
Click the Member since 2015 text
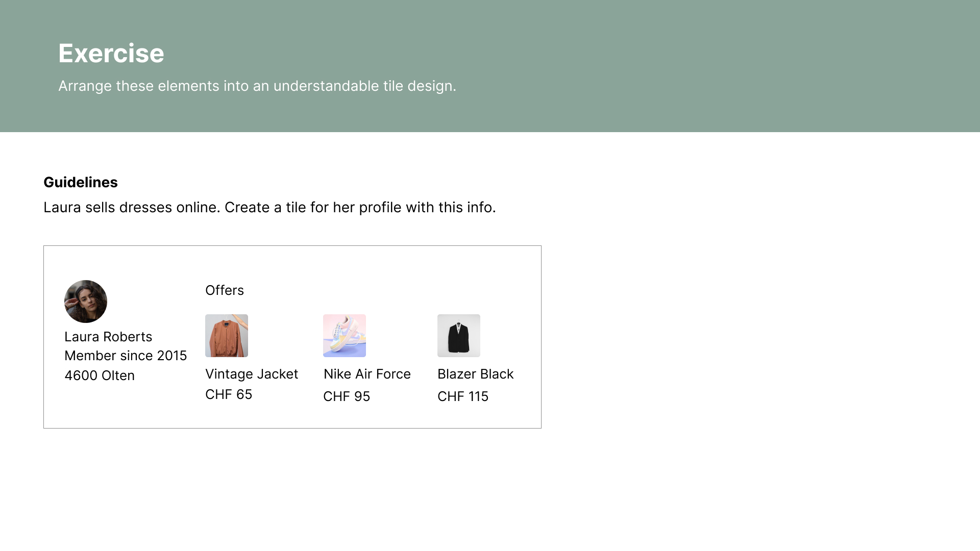click(126, 356)
